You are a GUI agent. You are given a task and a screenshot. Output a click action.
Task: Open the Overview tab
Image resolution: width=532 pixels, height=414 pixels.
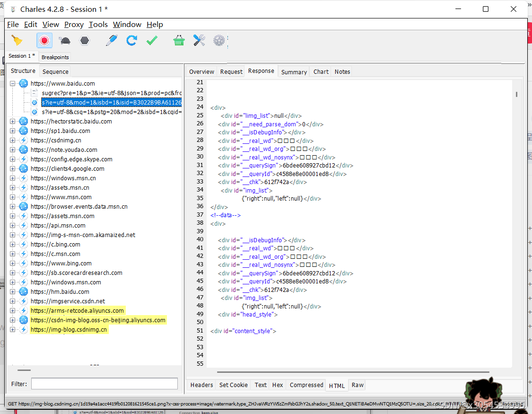(201, 71)
